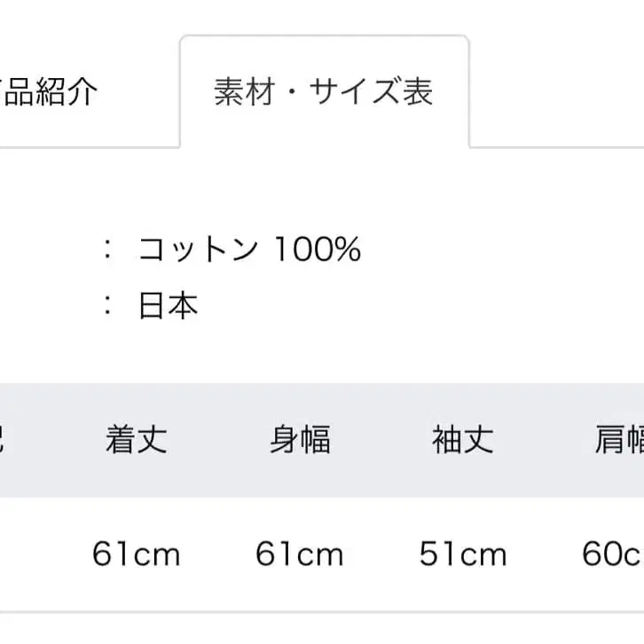Click the 袖丈 column header
The image size is (644, 644).
[463, 440]
